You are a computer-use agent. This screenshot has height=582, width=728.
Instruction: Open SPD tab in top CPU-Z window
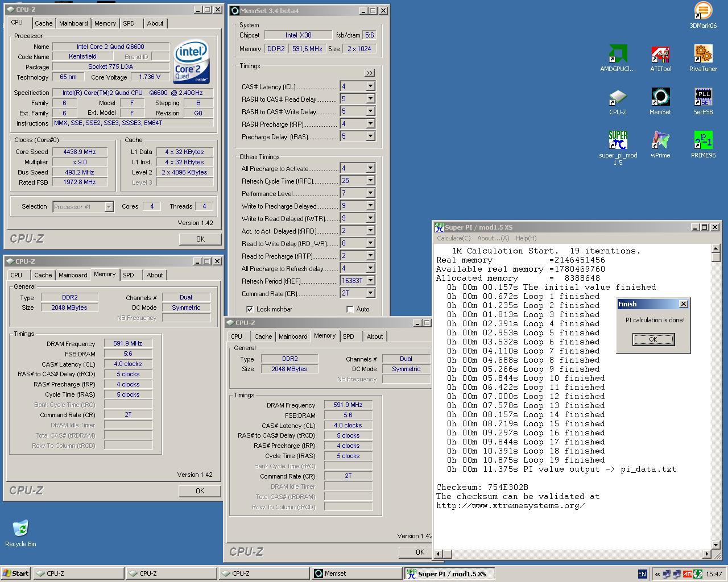tap(129, 23)
